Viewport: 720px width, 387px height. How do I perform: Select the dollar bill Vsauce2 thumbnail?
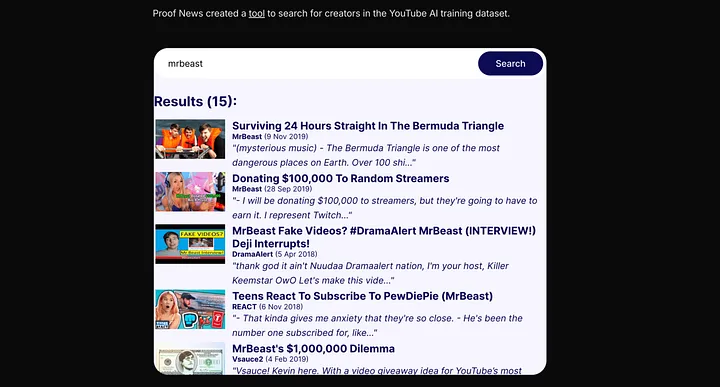[x=190, y=359]
